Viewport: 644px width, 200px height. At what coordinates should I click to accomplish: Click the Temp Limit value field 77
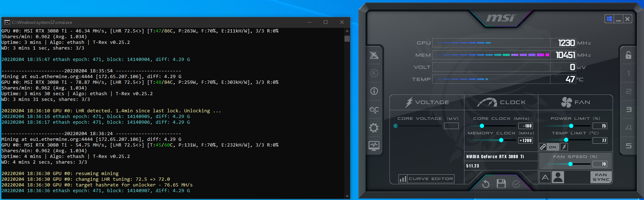(600, 140)
